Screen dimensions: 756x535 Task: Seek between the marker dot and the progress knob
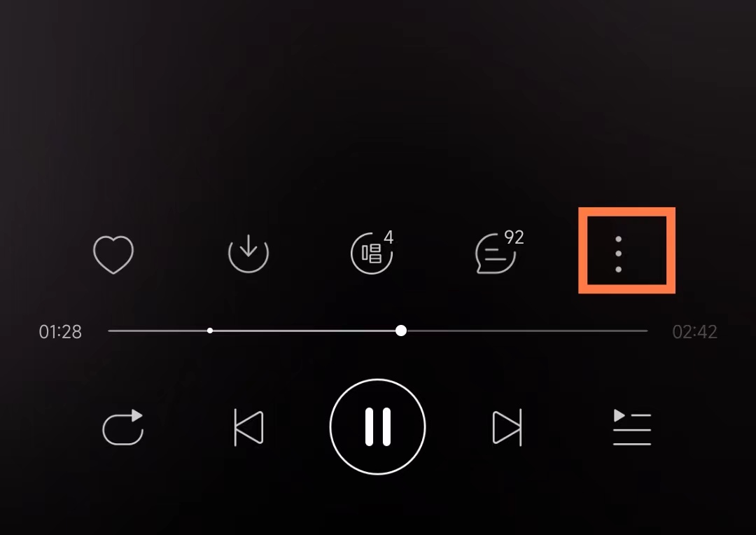[x=304, y=331]
